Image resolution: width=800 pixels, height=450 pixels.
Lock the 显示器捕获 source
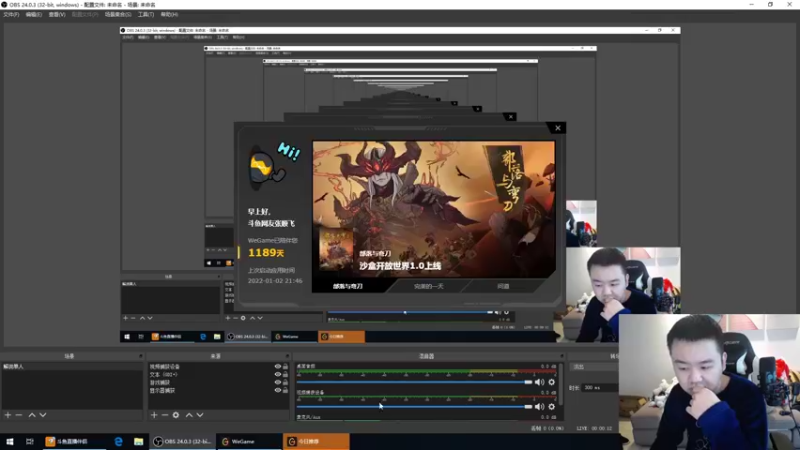286,390
